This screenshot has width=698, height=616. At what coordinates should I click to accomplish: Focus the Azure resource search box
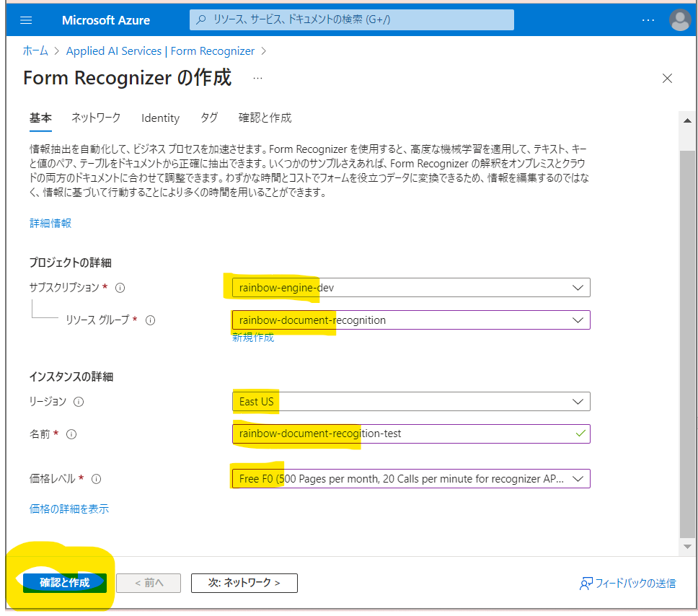point(352,19)
